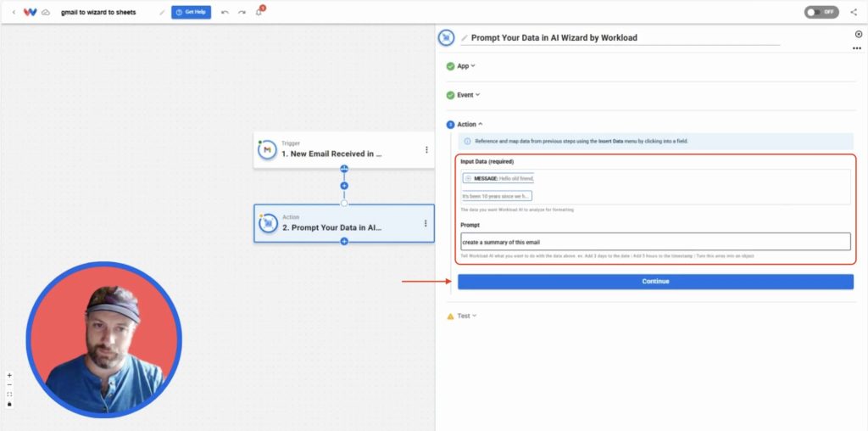Add a step using the plus between steps

[344, 186]
